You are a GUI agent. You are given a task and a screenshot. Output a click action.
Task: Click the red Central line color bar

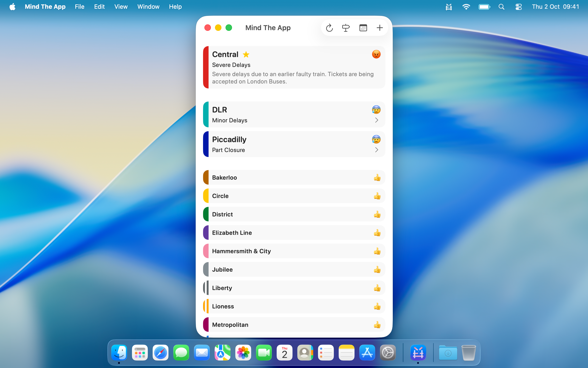pyautogui.click(x=206, y=67)
